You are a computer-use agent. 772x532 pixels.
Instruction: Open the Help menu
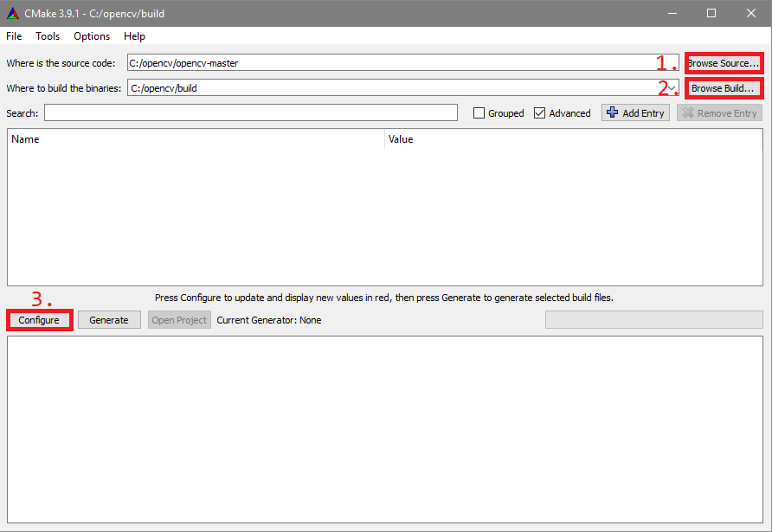134,36
